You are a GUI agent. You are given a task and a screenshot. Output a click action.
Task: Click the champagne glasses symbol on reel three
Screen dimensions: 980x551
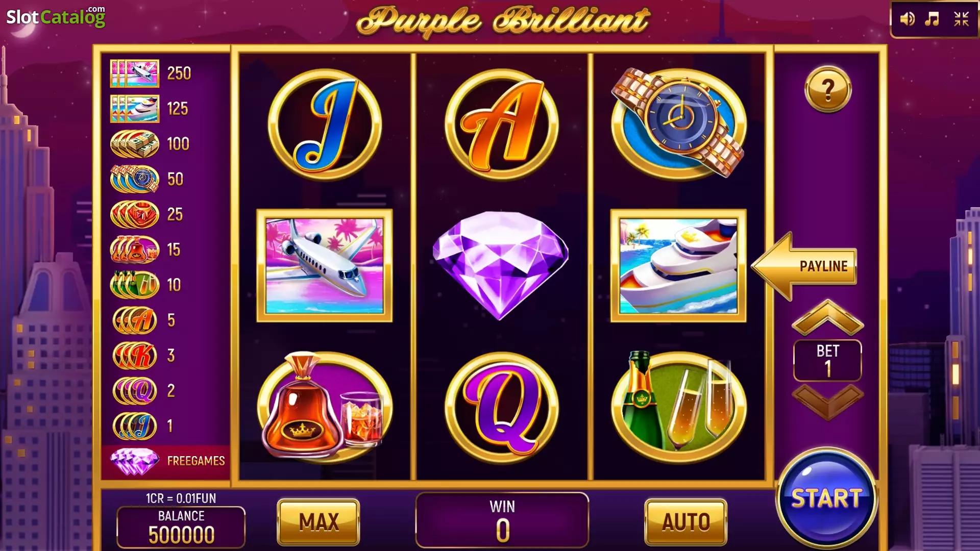tap(679, 406)
